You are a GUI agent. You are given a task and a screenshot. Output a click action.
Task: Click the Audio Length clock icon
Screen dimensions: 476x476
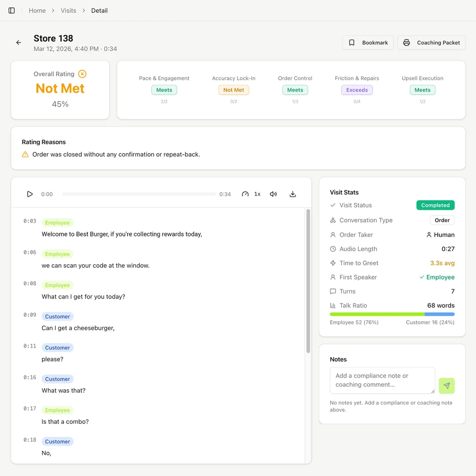(x=333, y=249)
